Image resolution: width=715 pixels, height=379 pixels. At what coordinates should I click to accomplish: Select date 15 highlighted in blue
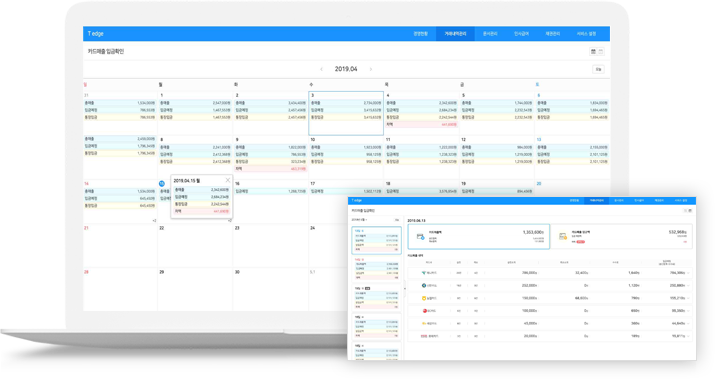point(161,183)
